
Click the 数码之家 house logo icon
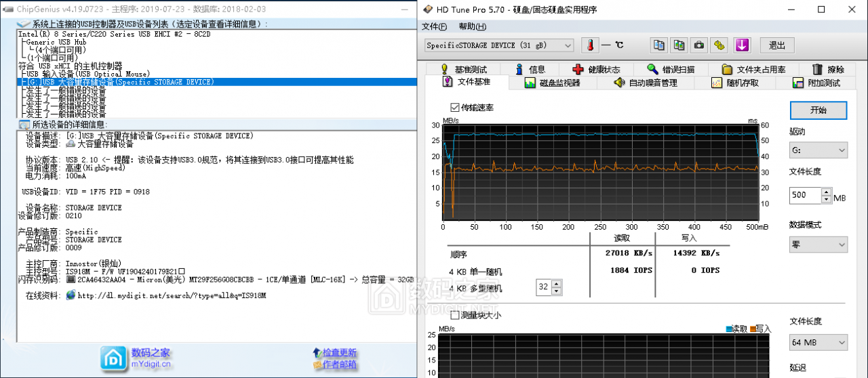113,358
